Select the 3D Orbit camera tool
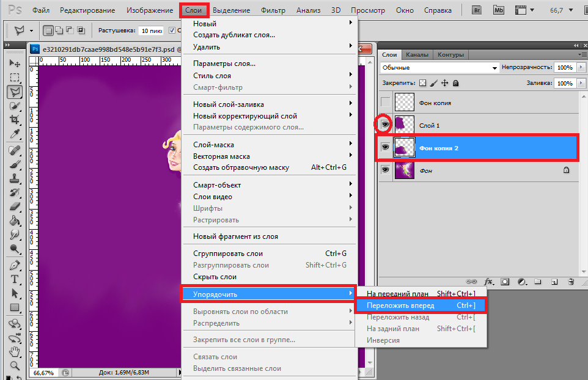This screenshot has height=380, width=588. tap(15, 338)
